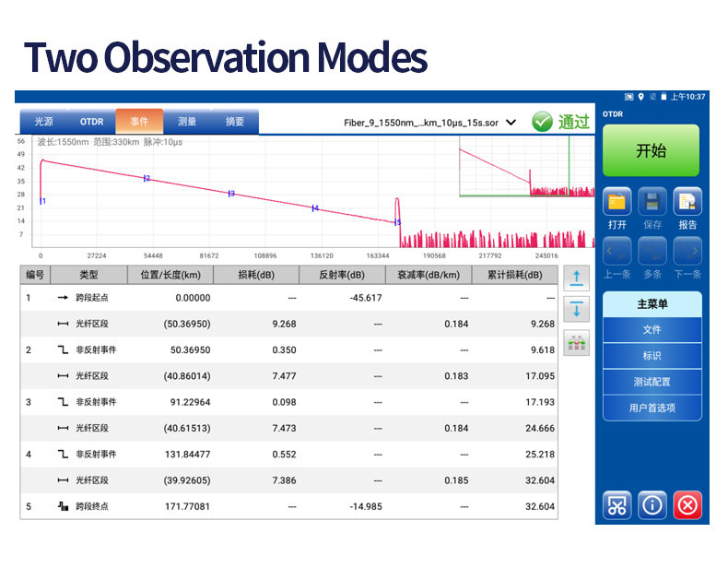The image size is (728, 580).
Task: Expand the Fiber_9_1550nm file dropdown
Action: [x=511, y=122]
